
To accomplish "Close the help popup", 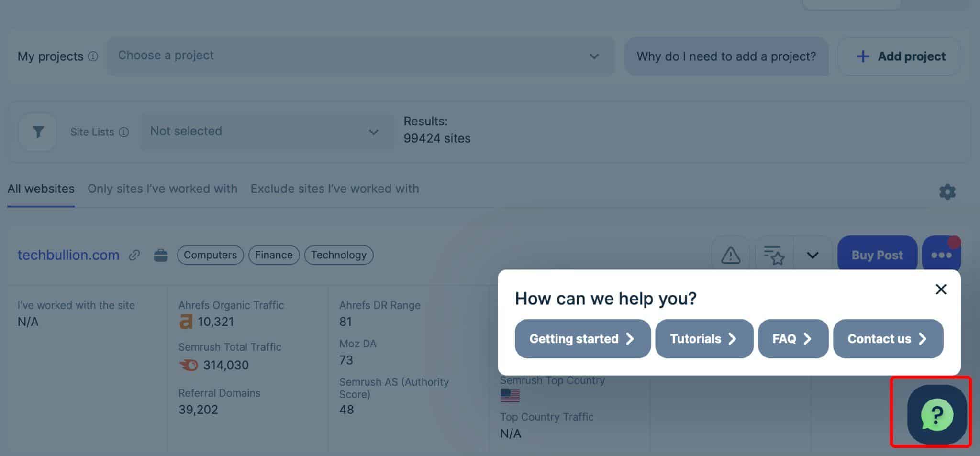I will pos(941,289).
